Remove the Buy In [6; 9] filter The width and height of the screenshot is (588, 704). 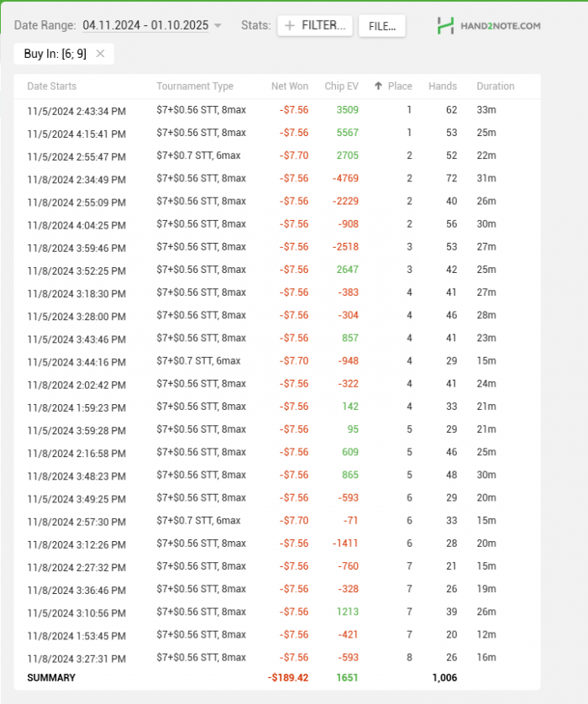pos(100,54)
